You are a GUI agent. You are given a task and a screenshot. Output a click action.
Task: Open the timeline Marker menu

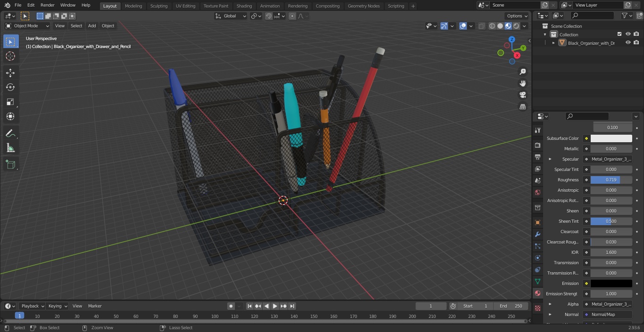pos(95,306)
